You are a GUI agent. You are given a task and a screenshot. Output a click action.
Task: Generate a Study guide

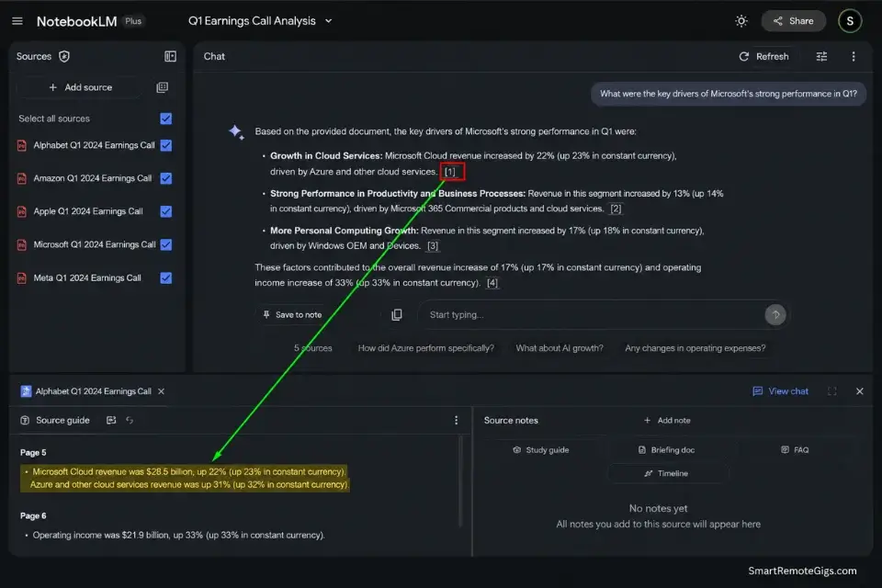[x=540, y=450]
